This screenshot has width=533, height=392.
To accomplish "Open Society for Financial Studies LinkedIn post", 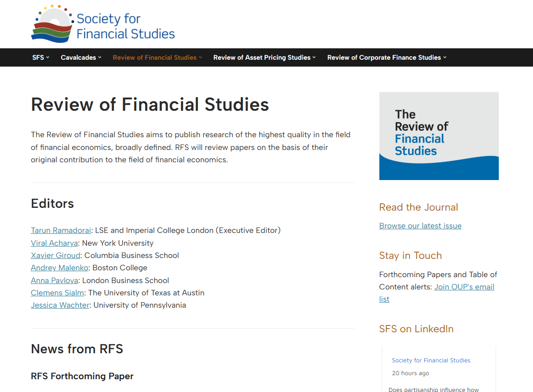I will (x=431, y=361).
